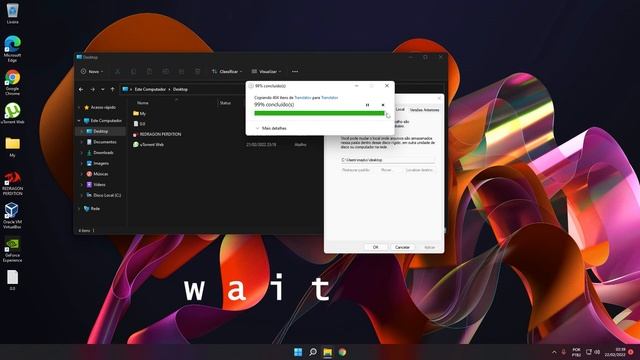The image size is (640, 360).
Task: Click the Chrome icon in the taskbar
Action: click(x=342, y=352)
